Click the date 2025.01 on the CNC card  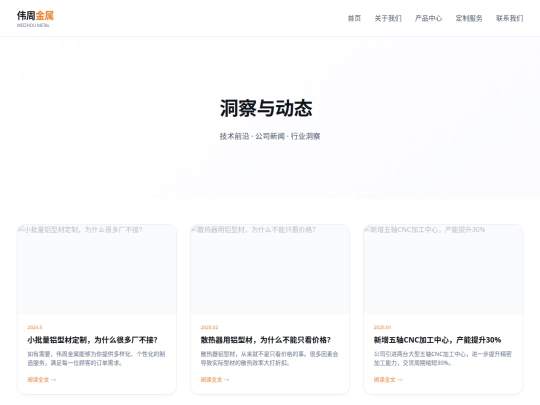[382, 327]
